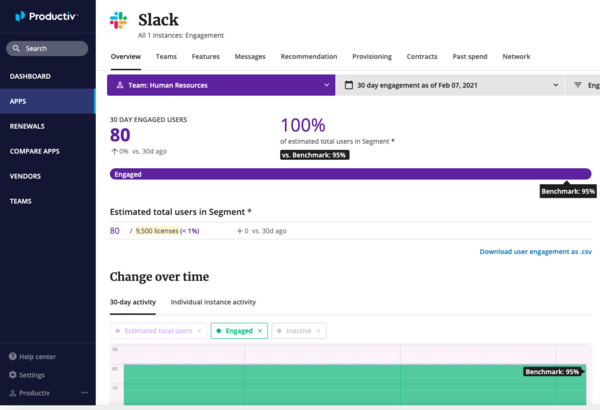The image size is (600, 410).
Task: Switch to the Teams tab
Action: pos(166,57)
